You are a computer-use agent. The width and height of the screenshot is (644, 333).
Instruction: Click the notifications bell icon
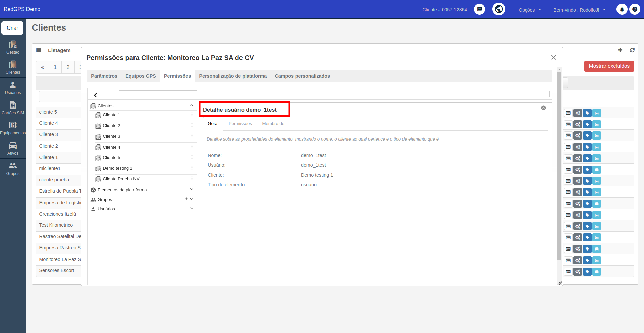coord(622,9)
